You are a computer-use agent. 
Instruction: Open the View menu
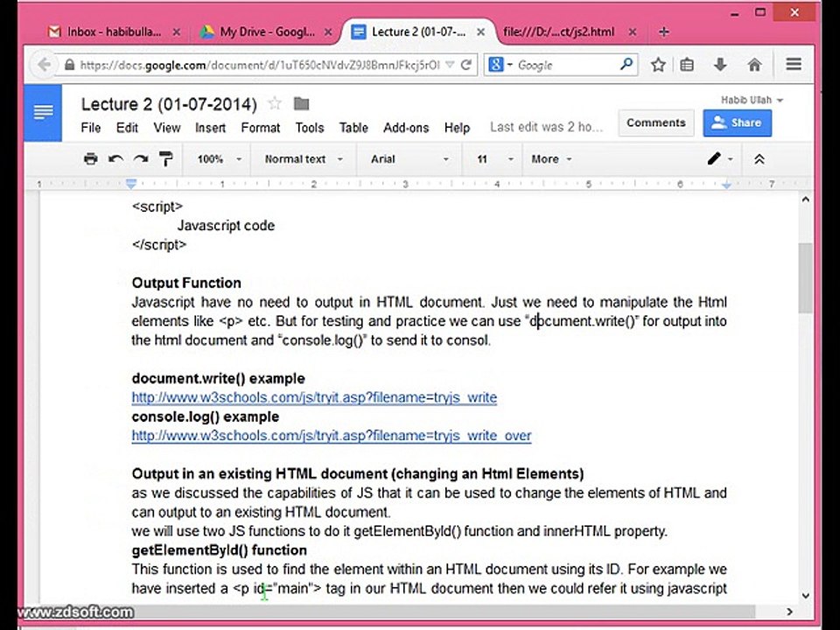click(x=166, y=128)
